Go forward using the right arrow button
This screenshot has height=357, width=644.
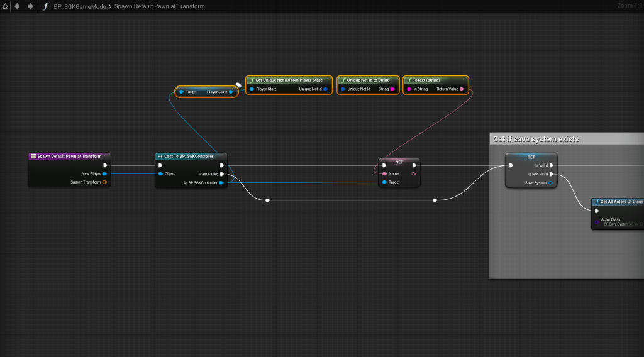click(30, 6)
